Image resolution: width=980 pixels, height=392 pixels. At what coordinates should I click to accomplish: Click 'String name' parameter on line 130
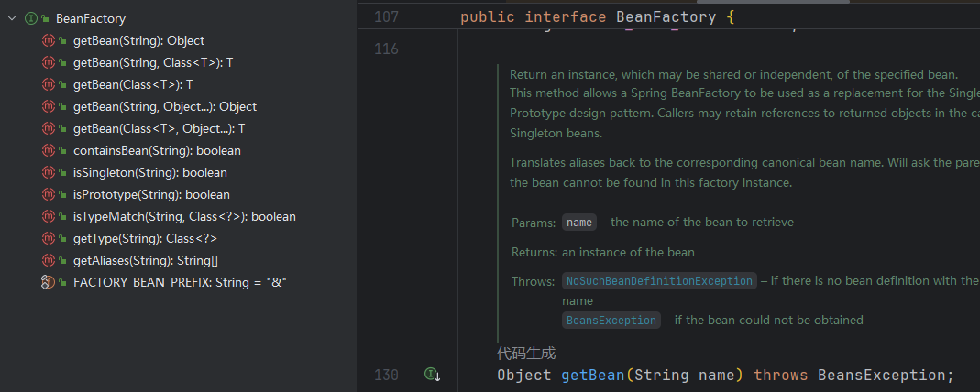coord(684,376)
